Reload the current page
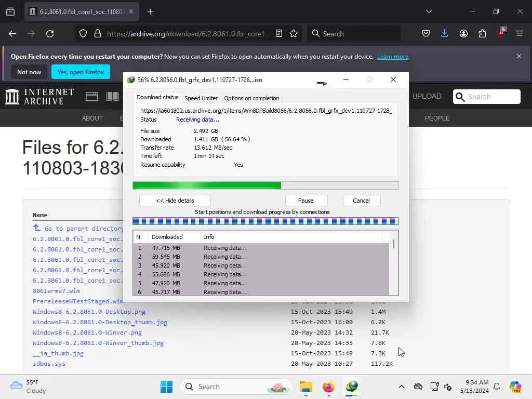Screen dimensions: 532x399 [50, 34]
